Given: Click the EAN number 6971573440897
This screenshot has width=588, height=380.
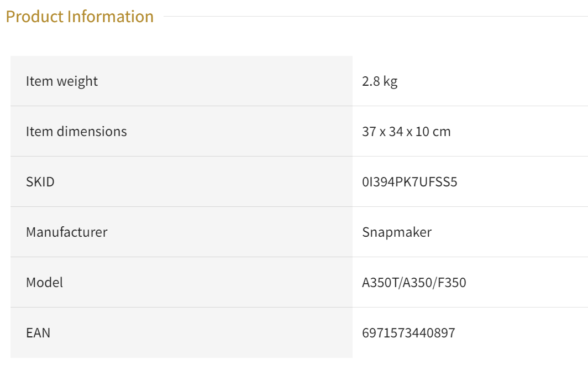Looking at the screenshot, I should (x=408, y=332).
